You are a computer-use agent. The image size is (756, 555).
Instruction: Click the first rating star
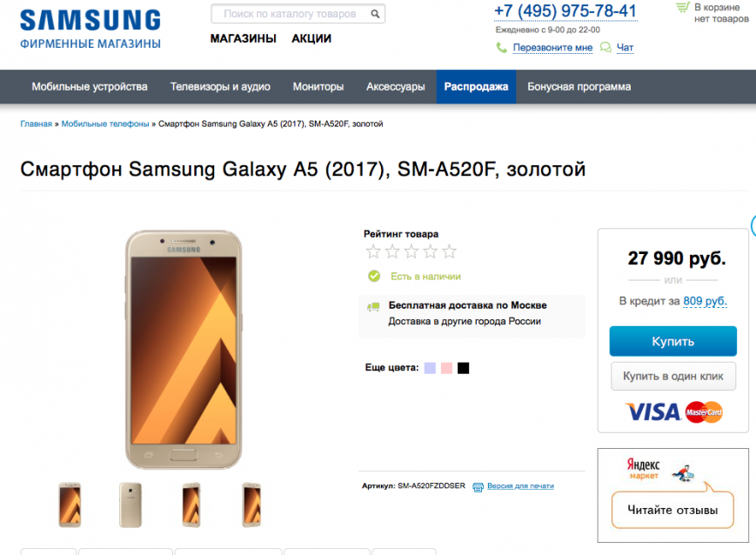373,251
